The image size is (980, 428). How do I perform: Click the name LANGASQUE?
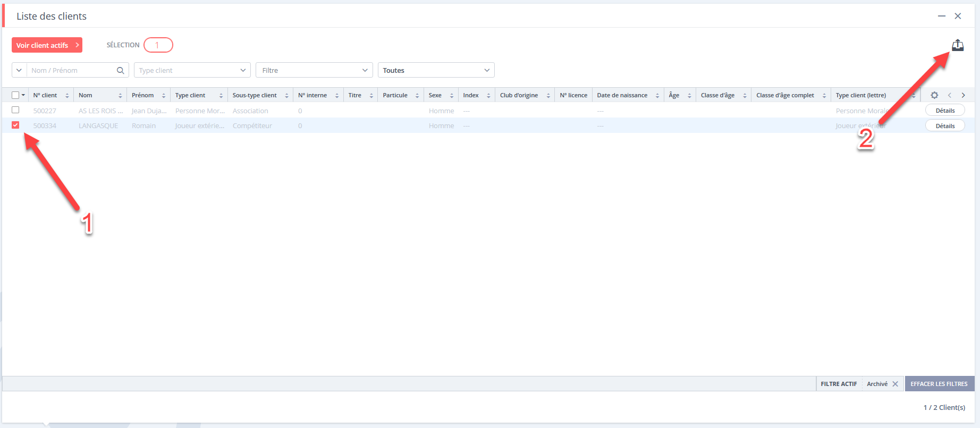coord(98,125)
